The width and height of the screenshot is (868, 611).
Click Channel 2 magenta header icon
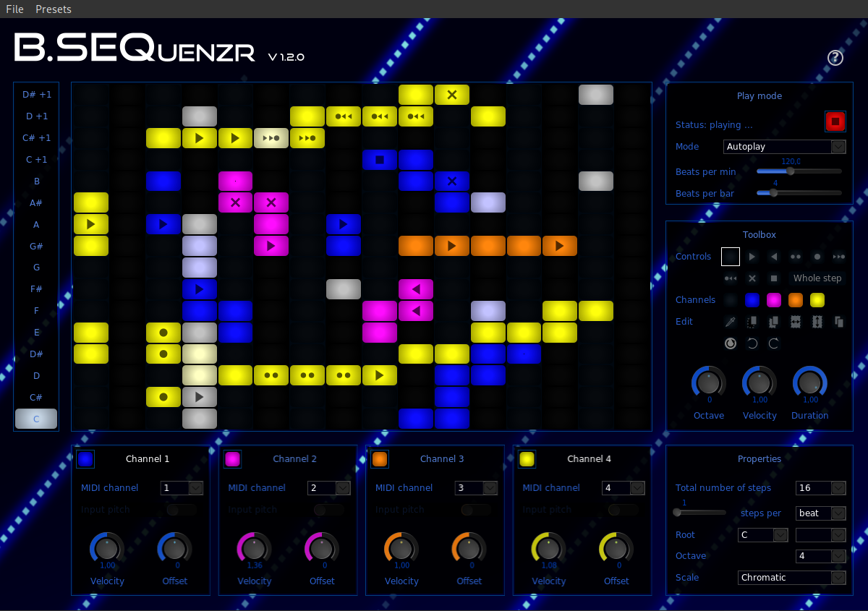coord(232,459)
